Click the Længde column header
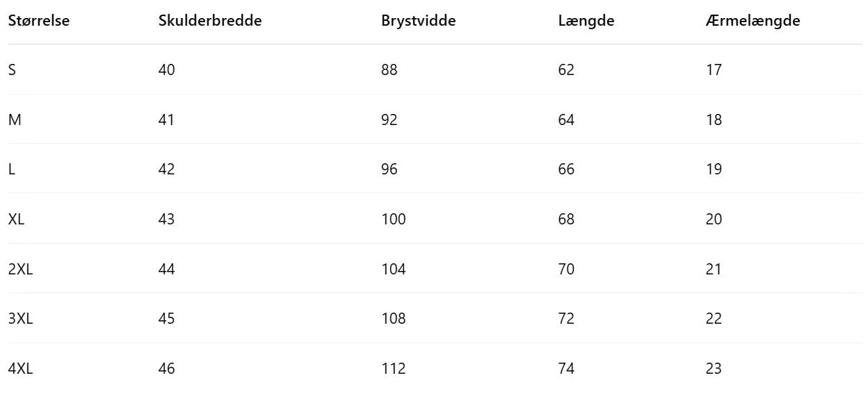The width and height of the screenshot is (868, 396). (x=586, y=21)
